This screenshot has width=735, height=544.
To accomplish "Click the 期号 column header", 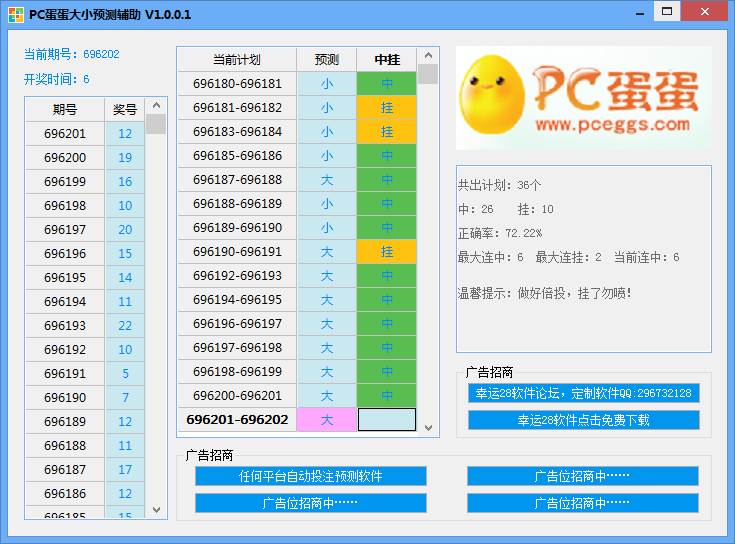I will pos(65,110).
